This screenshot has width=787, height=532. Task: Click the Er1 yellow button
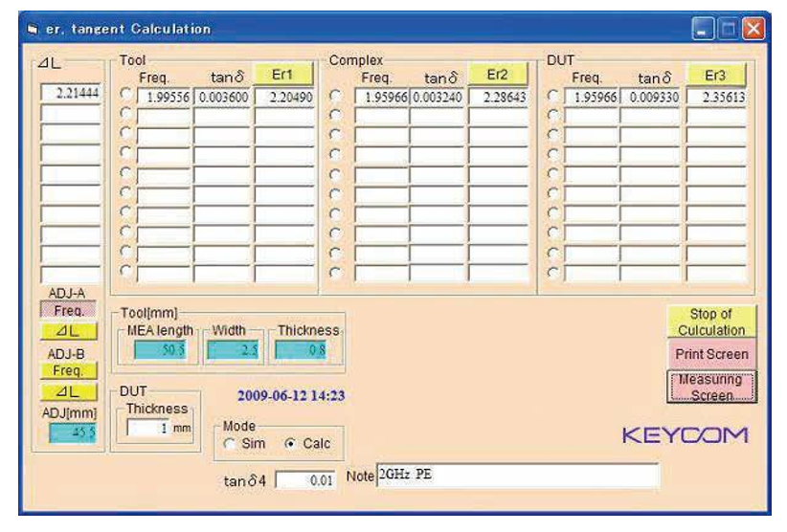[283, 75]
